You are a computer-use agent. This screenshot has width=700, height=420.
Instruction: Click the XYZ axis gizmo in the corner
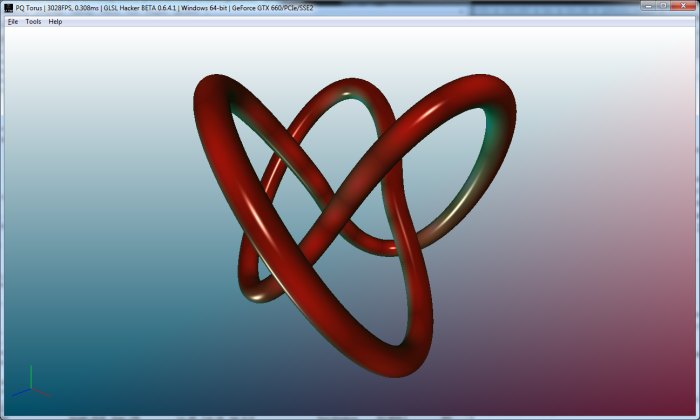click(x=30, y=384)
